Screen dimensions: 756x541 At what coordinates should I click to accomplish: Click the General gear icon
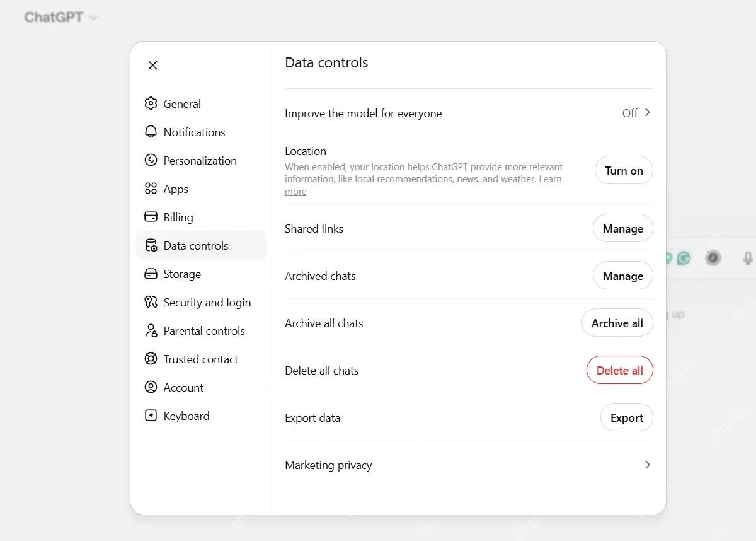[x=151, y=103]
